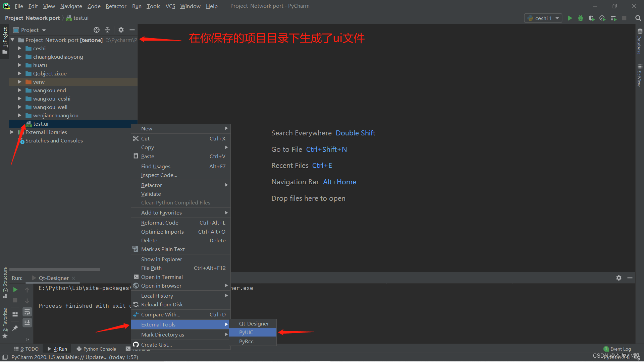644x362 pixels.
Task: Open Run panel settings gear
Action: click(x=619, y=278)
